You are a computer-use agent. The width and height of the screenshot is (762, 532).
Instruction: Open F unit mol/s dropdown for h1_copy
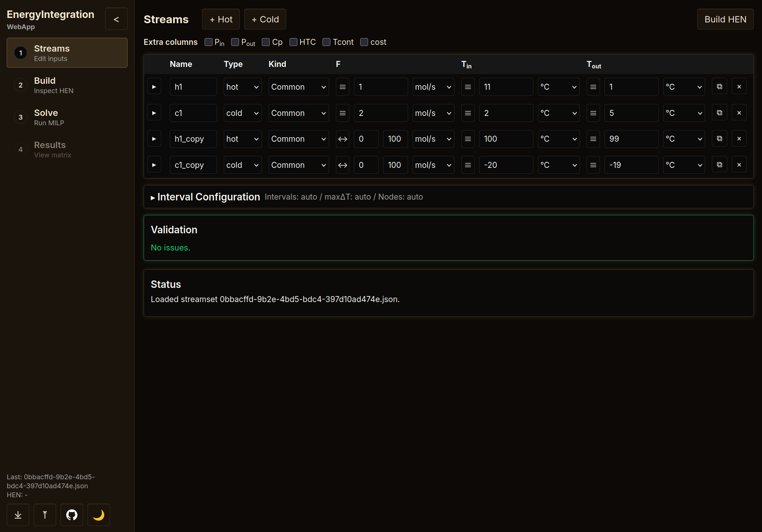433,139
